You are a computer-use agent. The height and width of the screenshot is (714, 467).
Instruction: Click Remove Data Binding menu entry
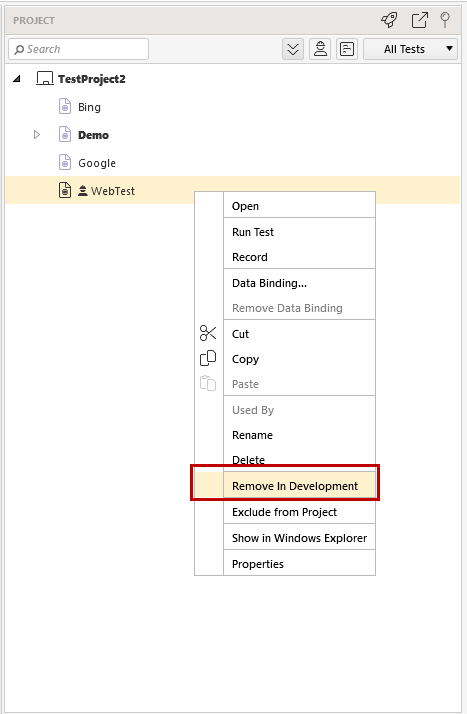click(x=285, y=308)
